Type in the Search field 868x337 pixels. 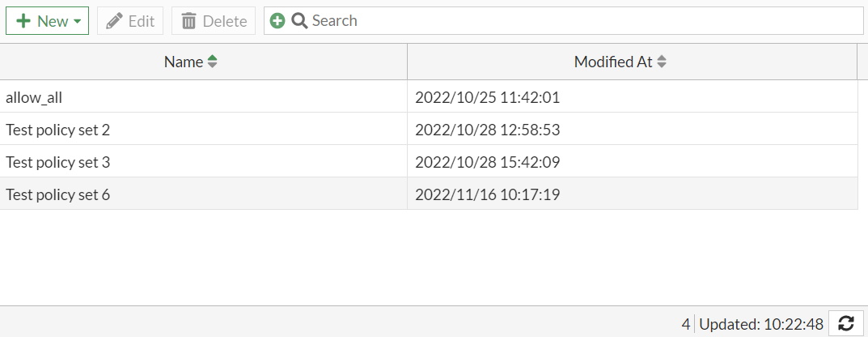click(582, 21)
